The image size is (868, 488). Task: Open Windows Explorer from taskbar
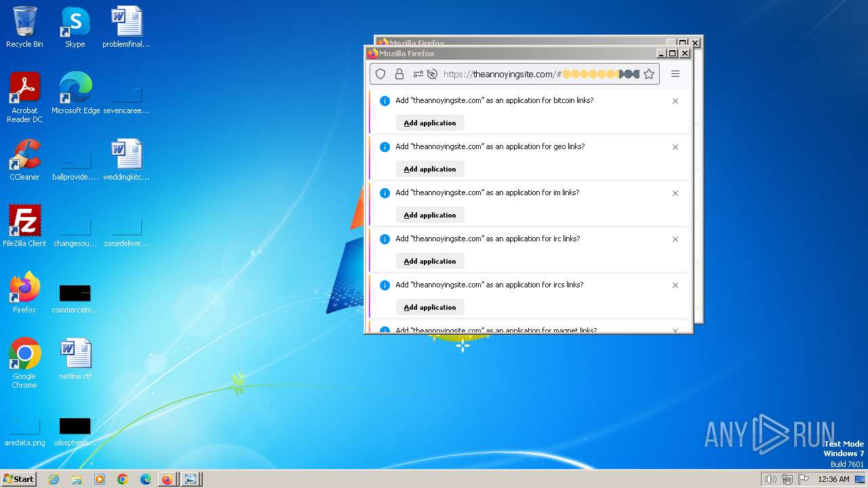pos(77,479)
